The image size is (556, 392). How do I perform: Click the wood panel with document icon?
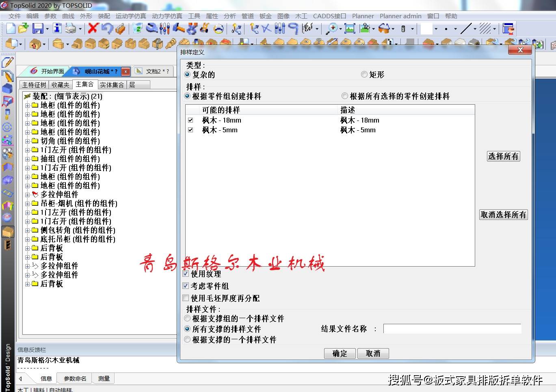pos(12,44)
